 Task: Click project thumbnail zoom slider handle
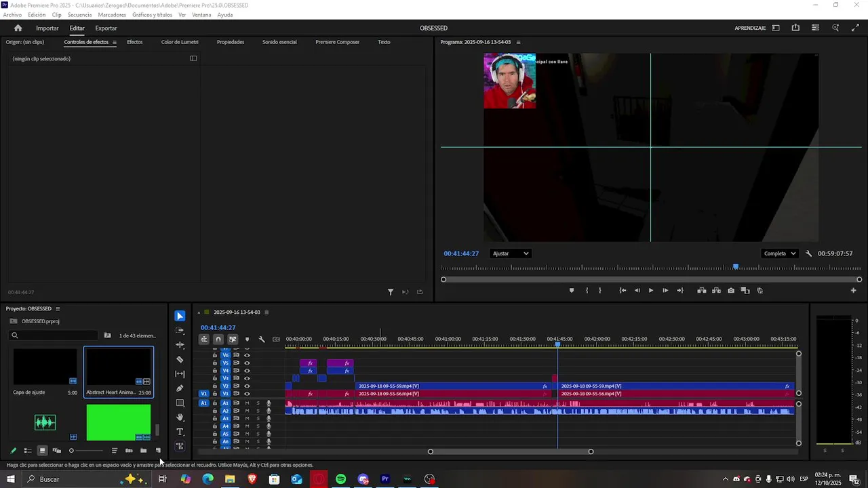tap(71, 450)
